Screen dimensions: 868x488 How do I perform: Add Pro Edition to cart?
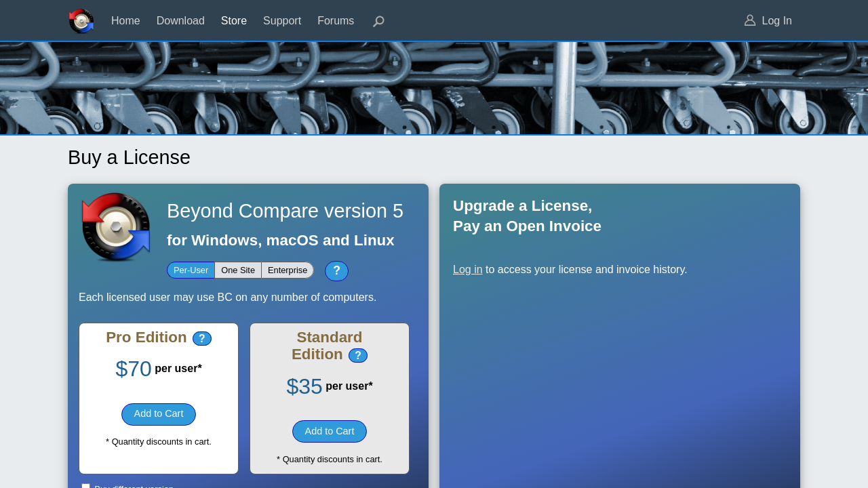(159, 414)
